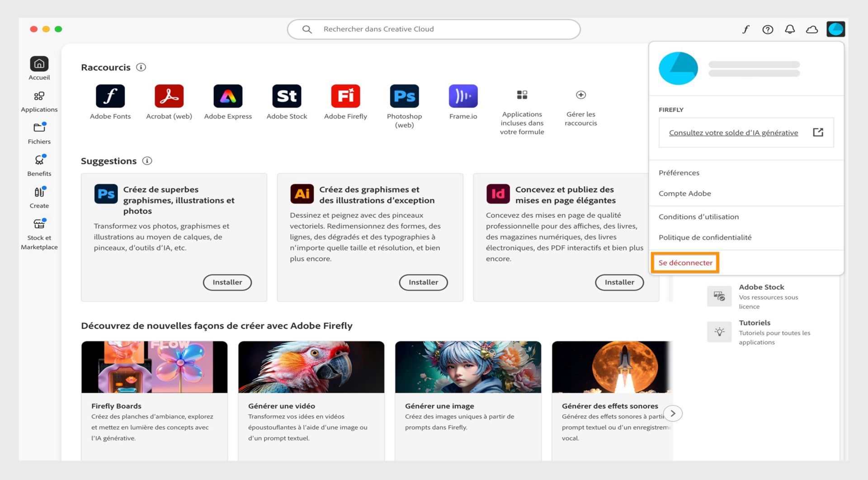Open Adobe Firefly from shortcuts
Viewport: 868px width, 480px height.
pyautogui.click(x=345, y=96)
